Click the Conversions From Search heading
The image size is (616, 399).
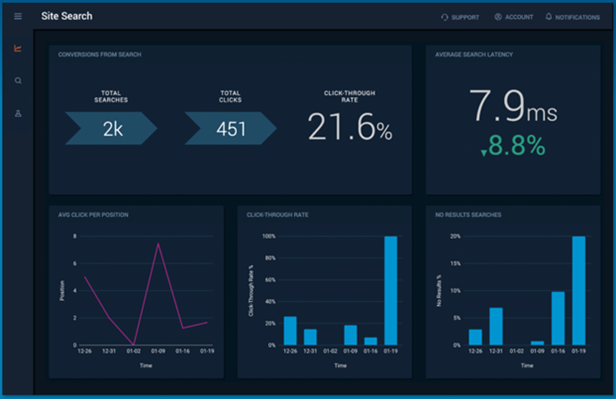click(100, 55)
